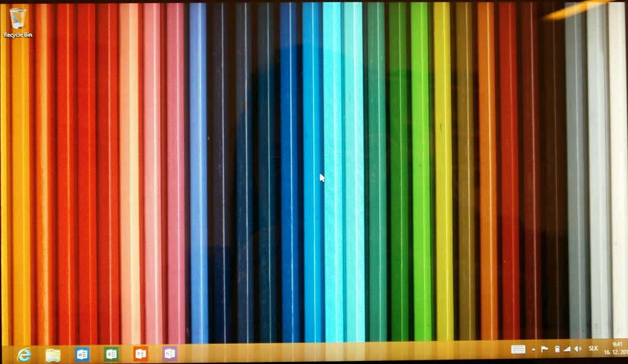This screenshot has width=628, height=364.
Task: Open Internet Explorer from the taskbar
Action: [23, 354]
